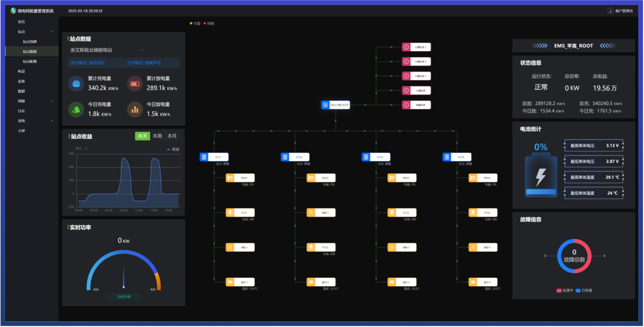Select the 消防 3 fire protection node

pos(402,247)
